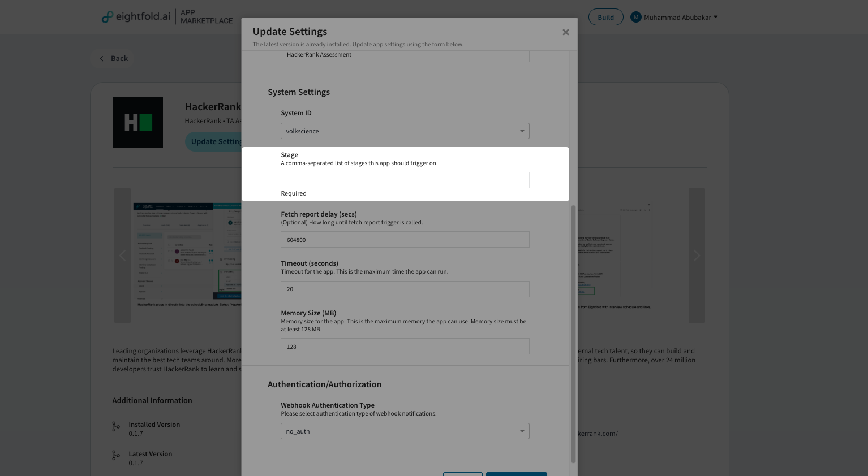868x476 pixels.
Task: Click the right app screenshot thumbnail
Action: click(x=615, y=256)
